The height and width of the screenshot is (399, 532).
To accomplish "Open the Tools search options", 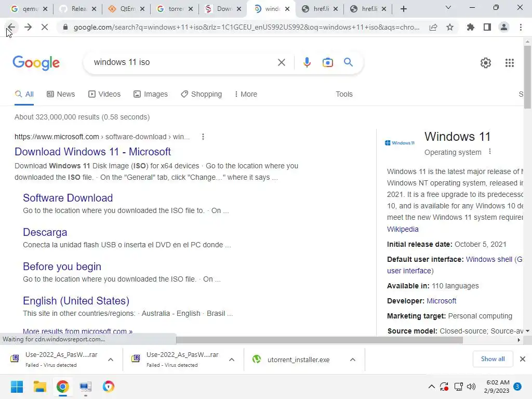I will click(x=344, y=94).
